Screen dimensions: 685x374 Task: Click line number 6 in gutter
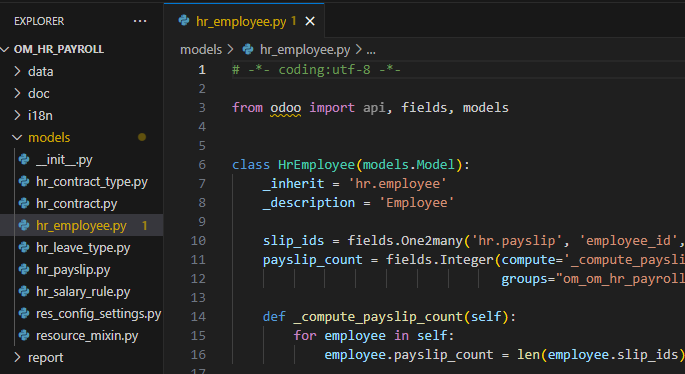(x=202, y=165)
